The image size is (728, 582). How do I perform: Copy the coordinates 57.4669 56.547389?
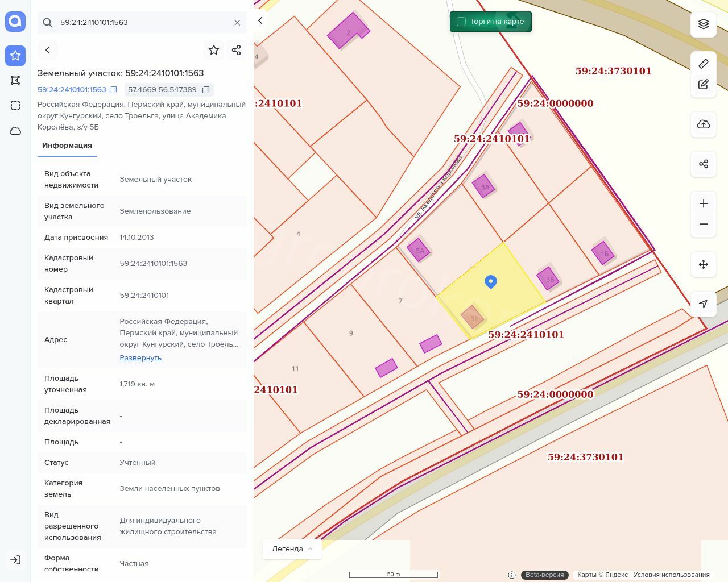[x=206, y=90]
